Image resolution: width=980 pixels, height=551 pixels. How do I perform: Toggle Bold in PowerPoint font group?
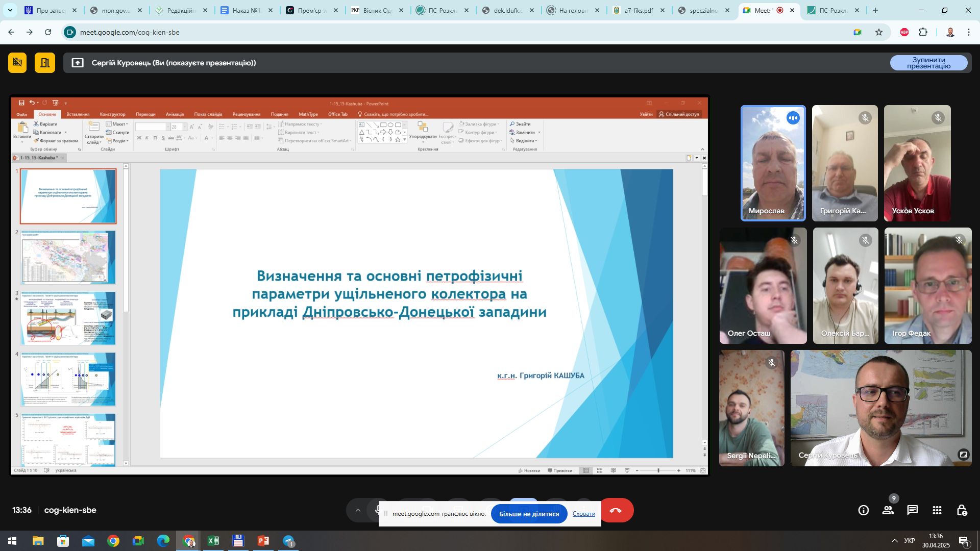[x=139, y=138]
